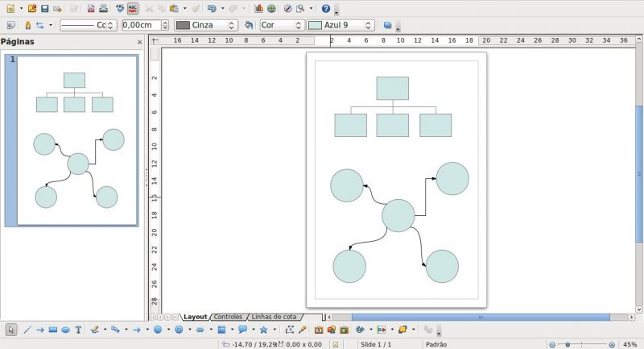Run the spelling check icon
The height and width of the screenshot is (349, 644).
[x=120, y=8]
